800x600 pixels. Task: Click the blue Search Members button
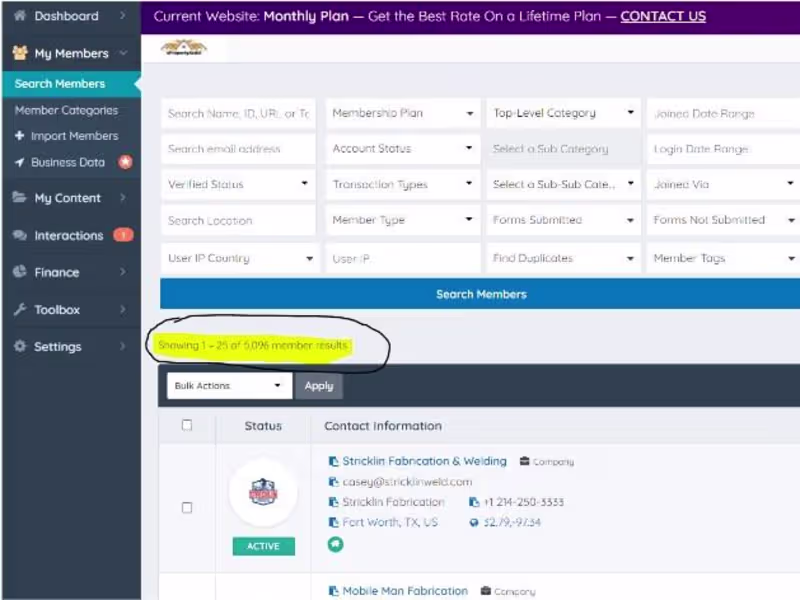click(x=481, y=294)
